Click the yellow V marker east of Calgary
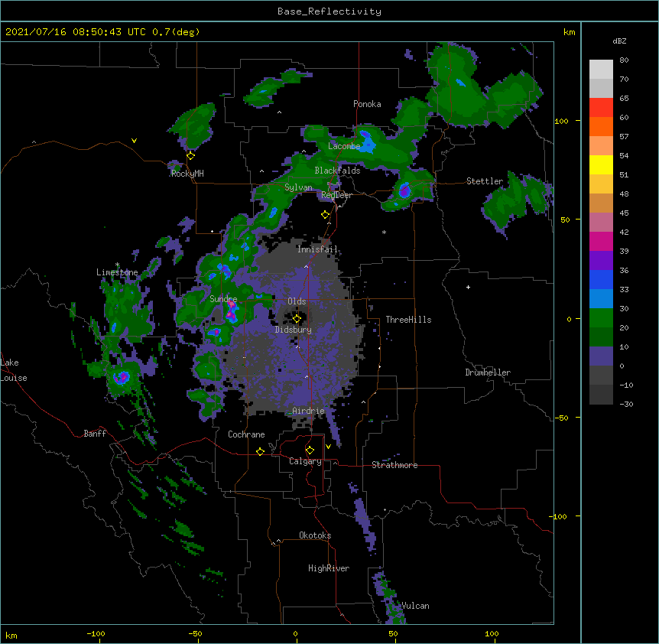 [328, 447]
